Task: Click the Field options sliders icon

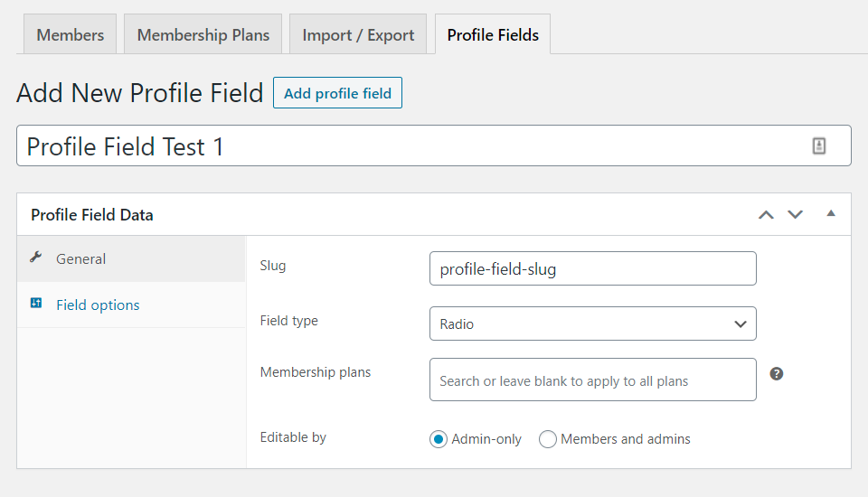Action: point(36,304)
